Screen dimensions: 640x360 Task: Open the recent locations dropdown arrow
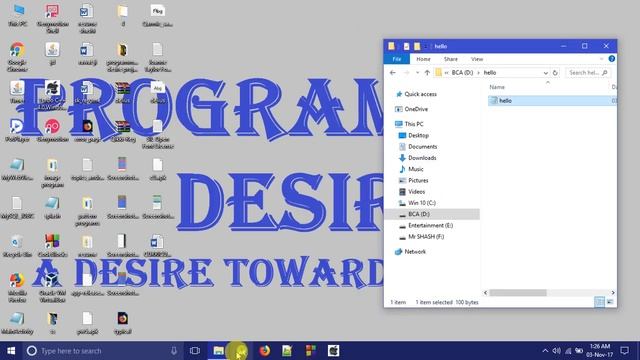tap(417, 73)
